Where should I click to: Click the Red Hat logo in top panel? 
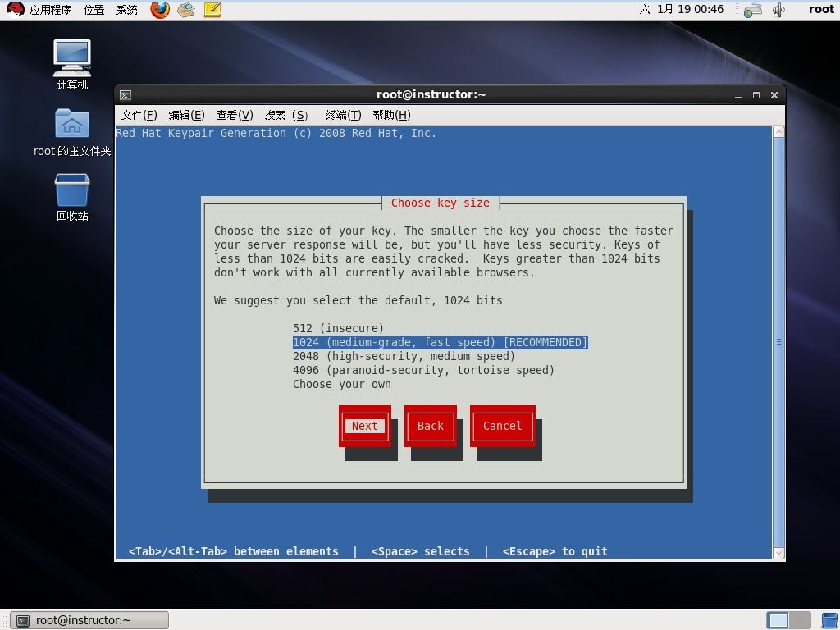[x=15, y=9]
